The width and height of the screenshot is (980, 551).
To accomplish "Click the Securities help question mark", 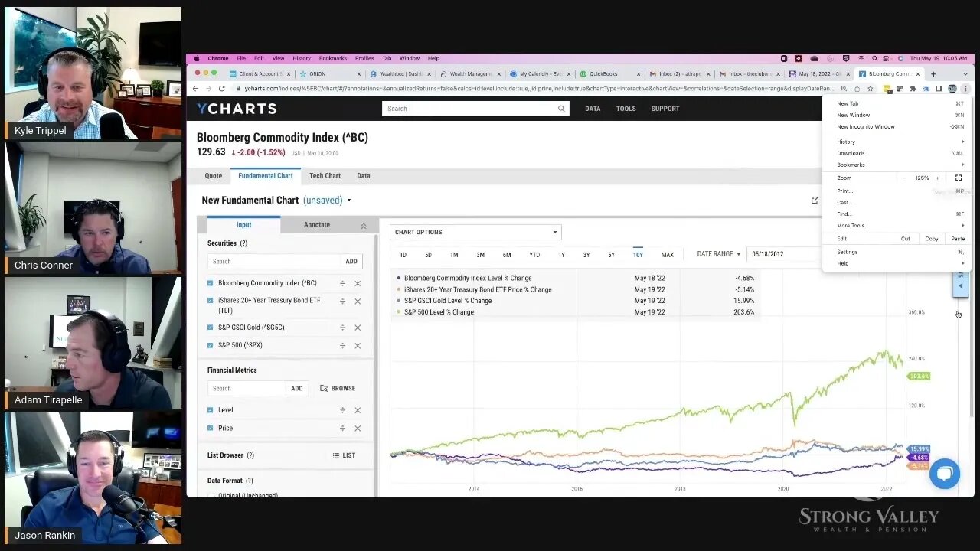I will click(x=243, y=243).
